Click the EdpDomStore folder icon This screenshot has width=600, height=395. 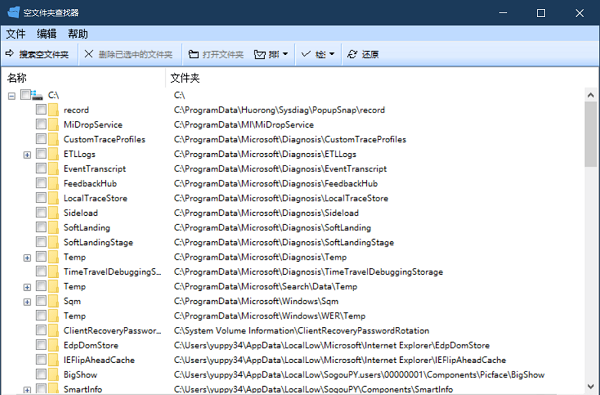54,345
